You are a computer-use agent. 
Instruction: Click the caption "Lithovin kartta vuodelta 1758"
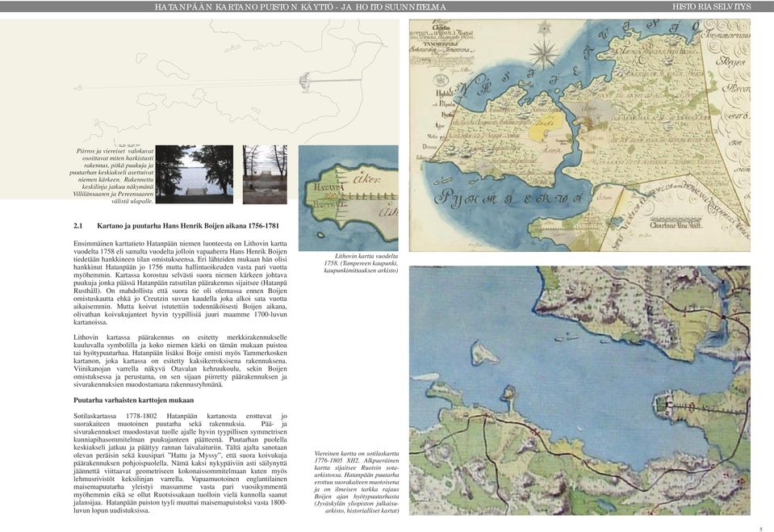[361, 263]
